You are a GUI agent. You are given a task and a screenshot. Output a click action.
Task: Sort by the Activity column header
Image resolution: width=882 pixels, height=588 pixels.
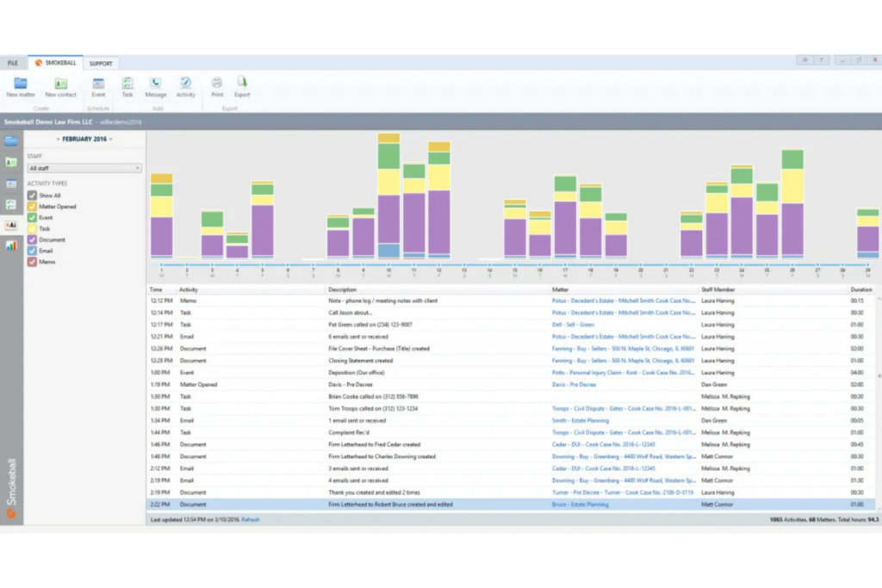coord(189,289)
